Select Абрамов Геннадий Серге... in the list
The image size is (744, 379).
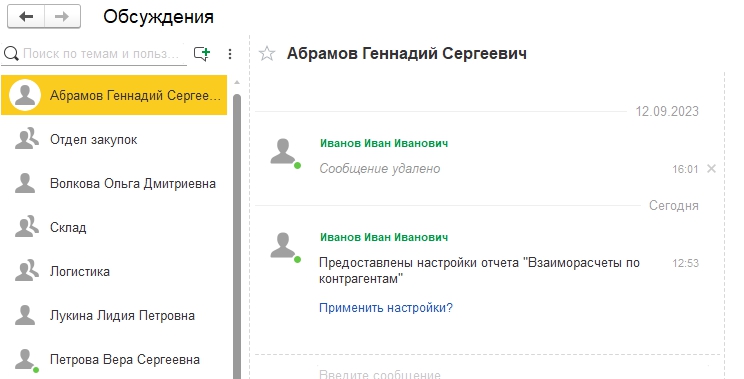click(114, 95)
